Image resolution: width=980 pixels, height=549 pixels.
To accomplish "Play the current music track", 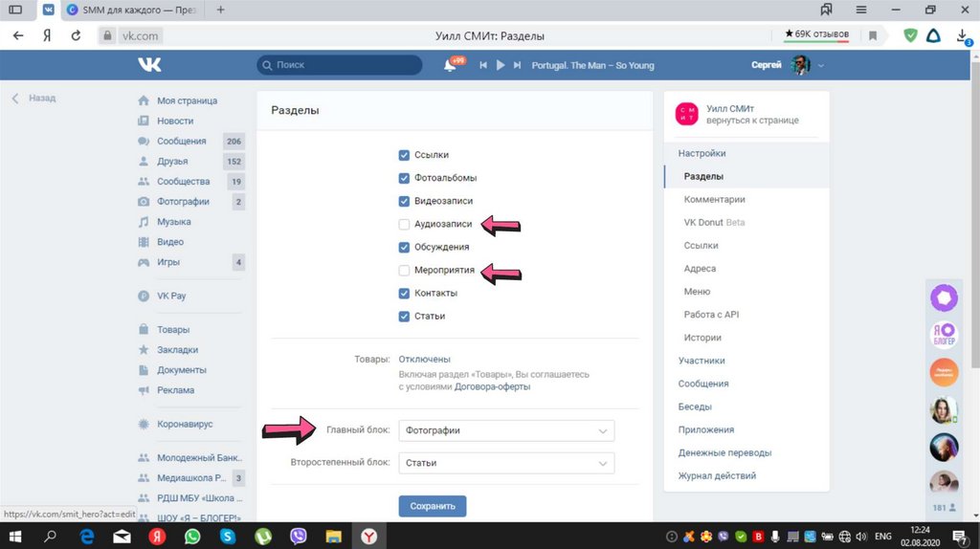I will pos(500,65).
